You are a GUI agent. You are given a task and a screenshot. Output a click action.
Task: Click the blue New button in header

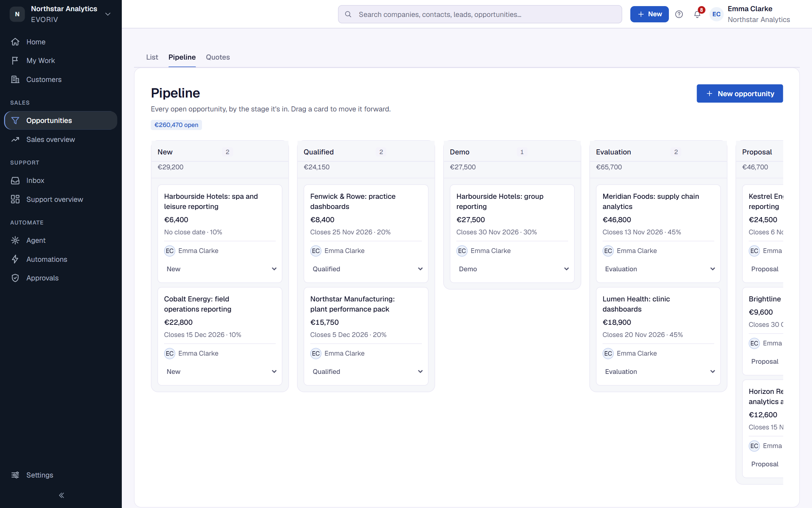point(649,14)
